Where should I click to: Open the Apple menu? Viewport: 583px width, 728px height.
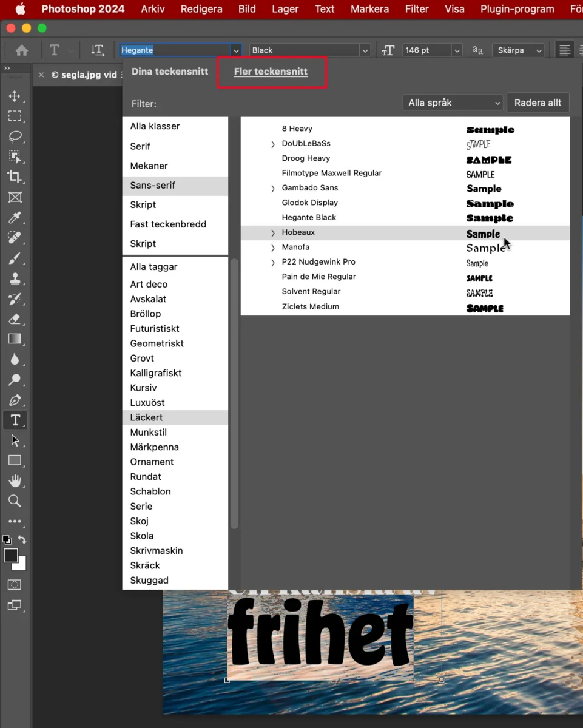[x=20, y=9]
